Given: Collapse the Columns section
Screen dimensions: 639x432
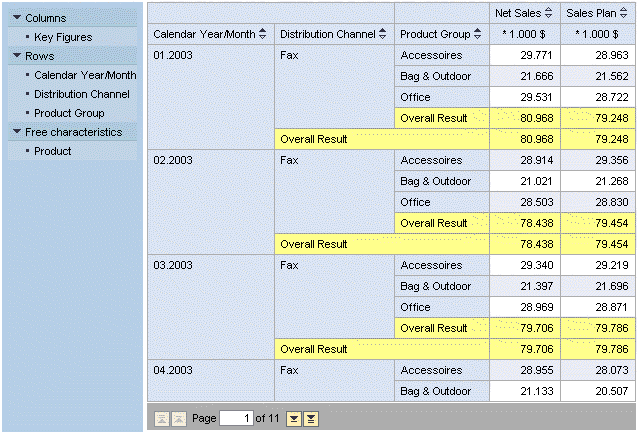Looking at the screenshot, I should click(x=17, y=18).
